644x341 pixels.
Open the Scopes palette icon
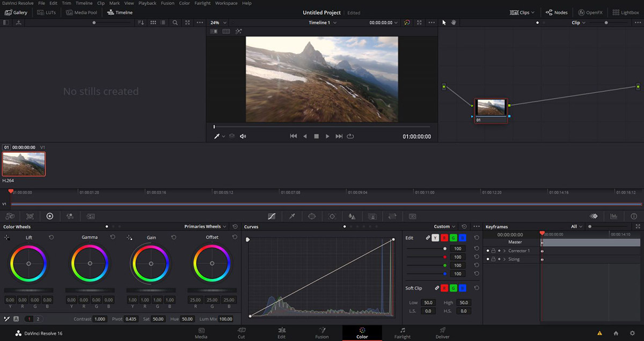[x=613, y=216]
